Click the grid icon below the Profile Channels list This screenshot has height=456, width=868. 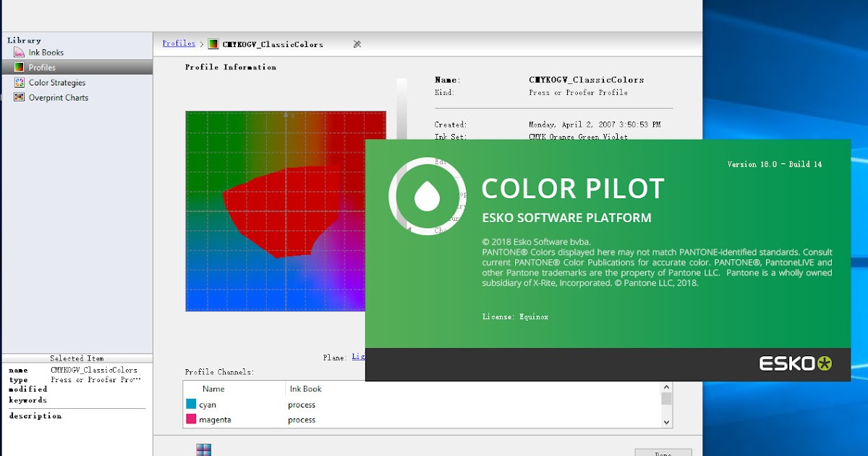coord(204,449)
